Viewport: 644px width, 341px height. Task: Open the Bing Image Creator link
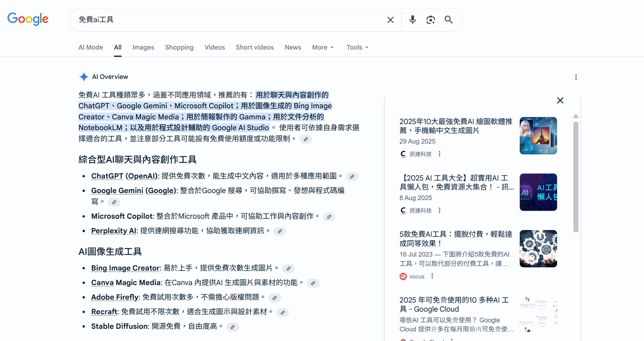point(125,268)
